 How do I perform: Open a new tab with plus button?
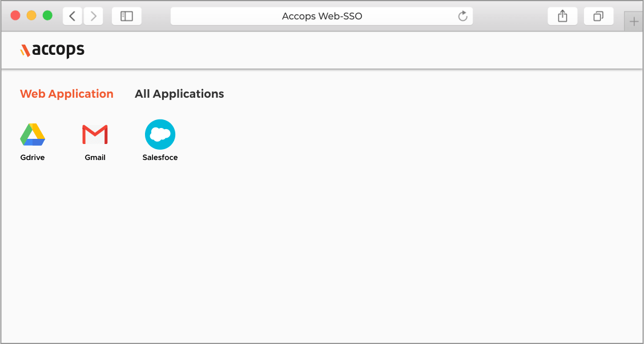[x=634, y=22]
